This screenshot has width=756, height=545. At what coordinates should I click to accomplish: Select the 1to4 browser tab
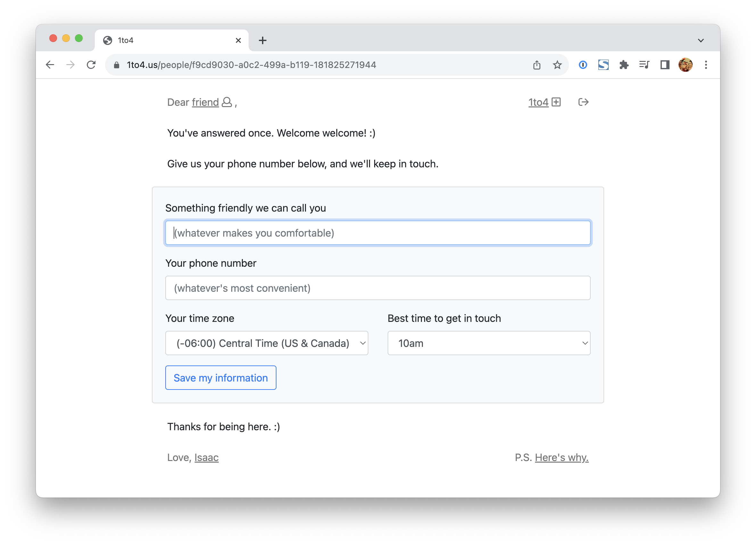[167, 40]
